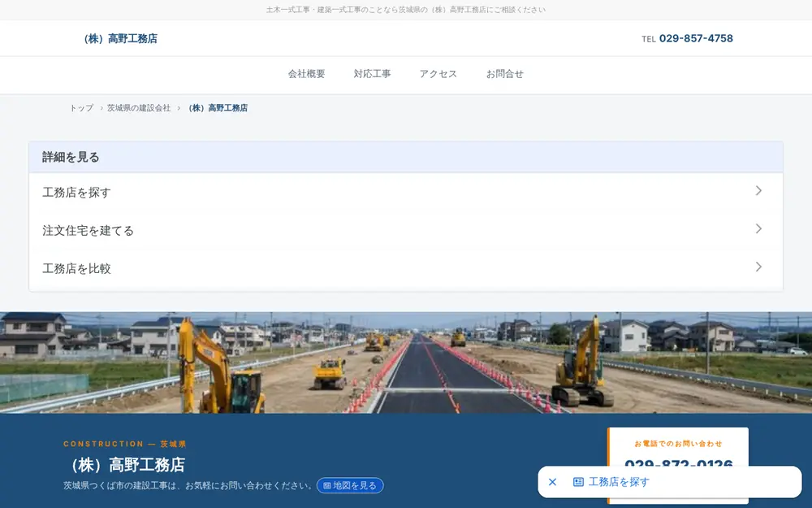Click the 地図を見る button
Viewport: 812px width, 508px height.
pyautogui.click(x=350, y=486)
